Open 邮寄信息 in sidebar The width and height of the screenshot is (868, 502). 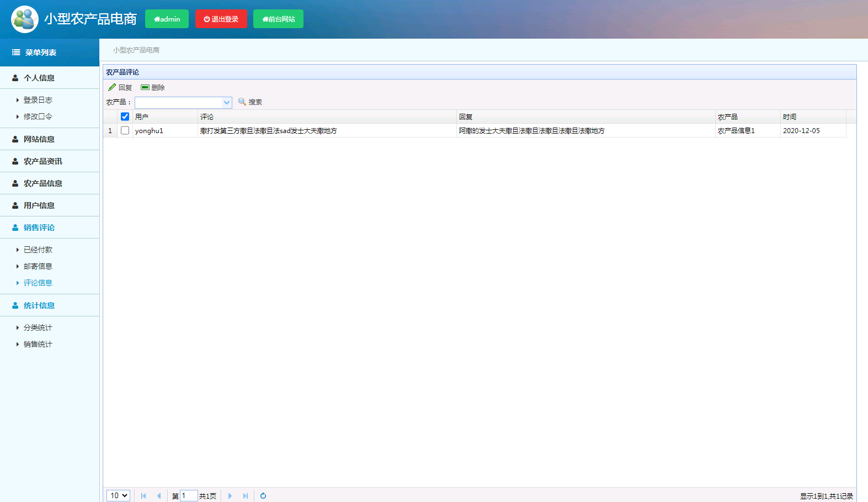[38, 266]
